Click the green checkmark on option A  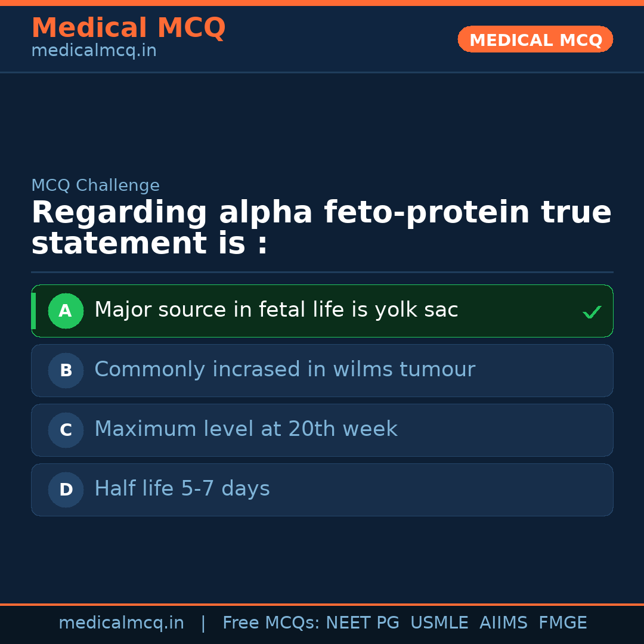click(x=592, y=312)
